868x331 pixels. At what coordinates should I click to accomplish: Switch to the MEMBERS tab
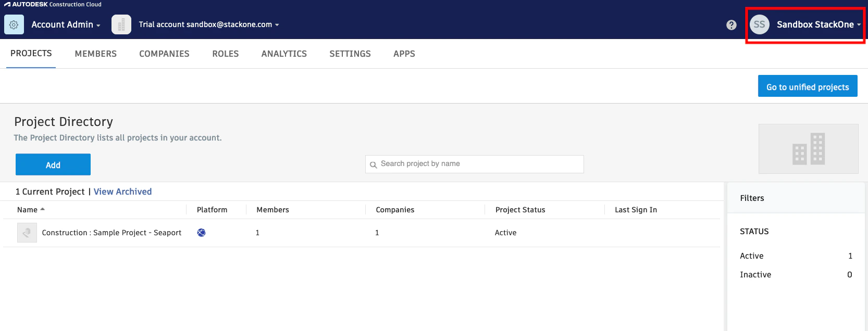pos(96,54)
